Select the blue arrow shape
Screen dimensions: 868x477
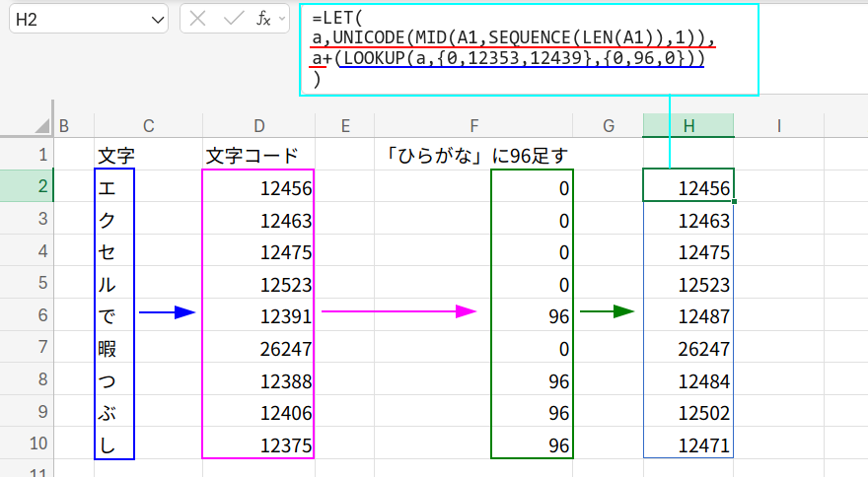click(x=168, y=312)
